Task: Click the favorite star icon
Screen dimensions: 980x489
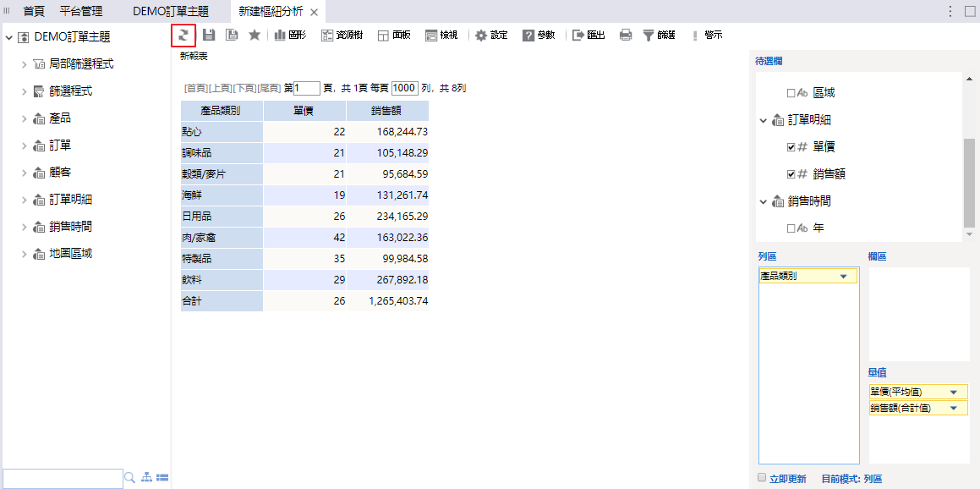Action: coord(255,35)
